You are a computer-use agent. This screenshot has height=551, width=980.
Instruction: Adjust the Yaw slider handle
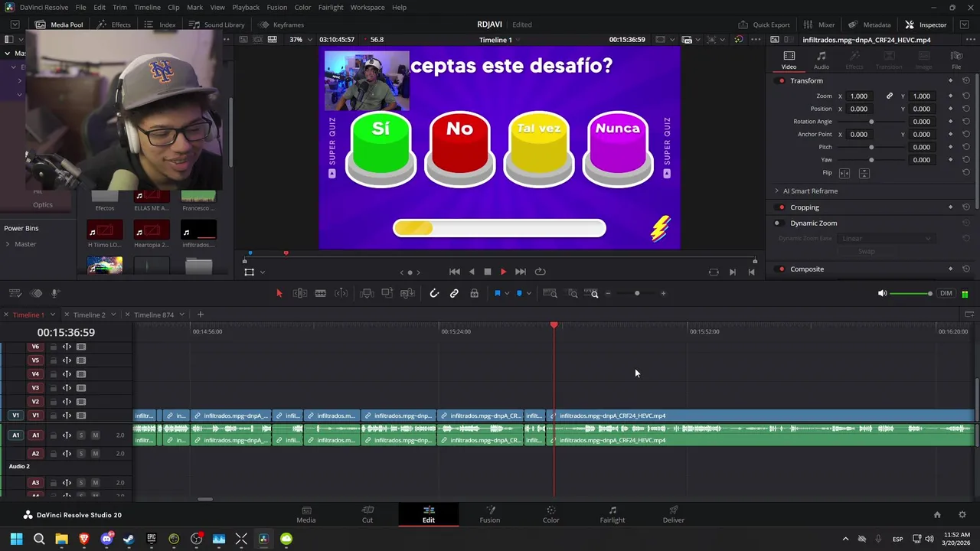871,160
